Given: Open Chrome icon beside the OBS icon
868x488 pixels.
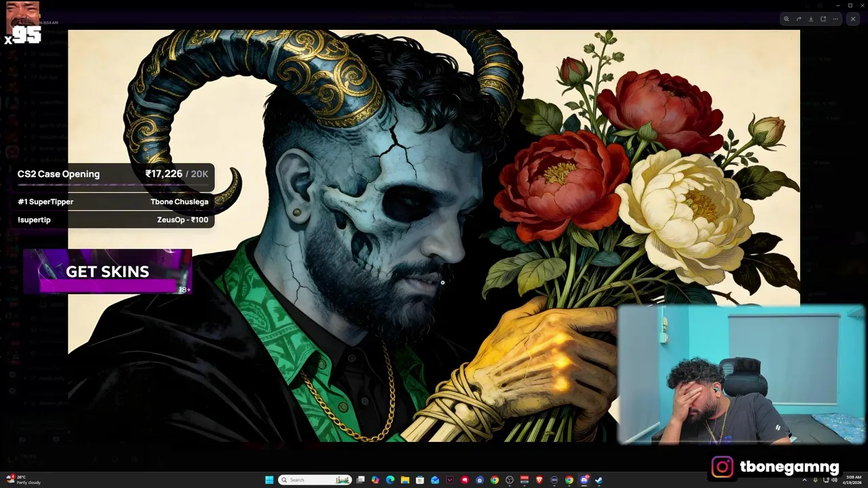Looking at the screenshot, I should point(494,480).
